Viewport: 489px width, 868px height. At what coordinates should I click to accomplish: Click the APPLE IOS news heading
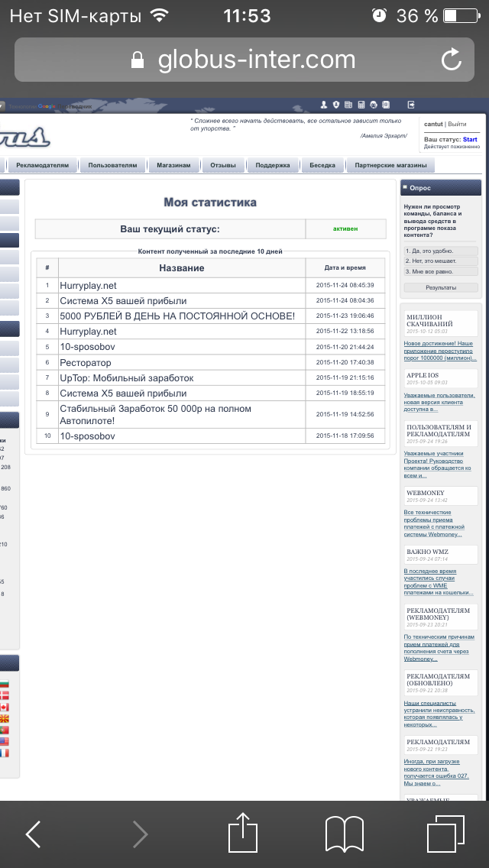pyautogui.click(x=423, y=374)
